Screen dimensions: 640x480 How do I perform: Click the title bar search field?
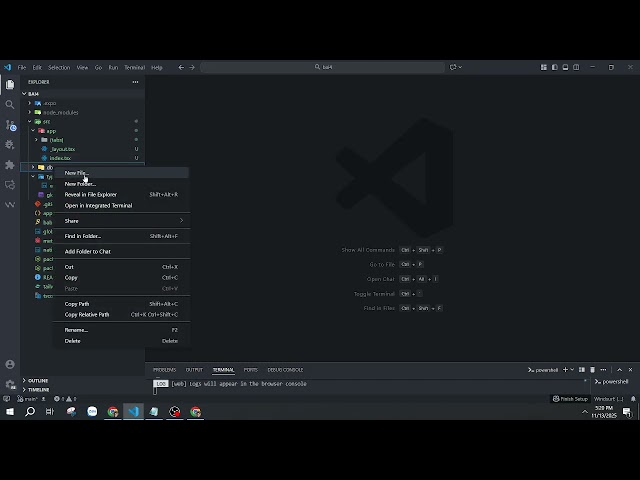[322, 67]
